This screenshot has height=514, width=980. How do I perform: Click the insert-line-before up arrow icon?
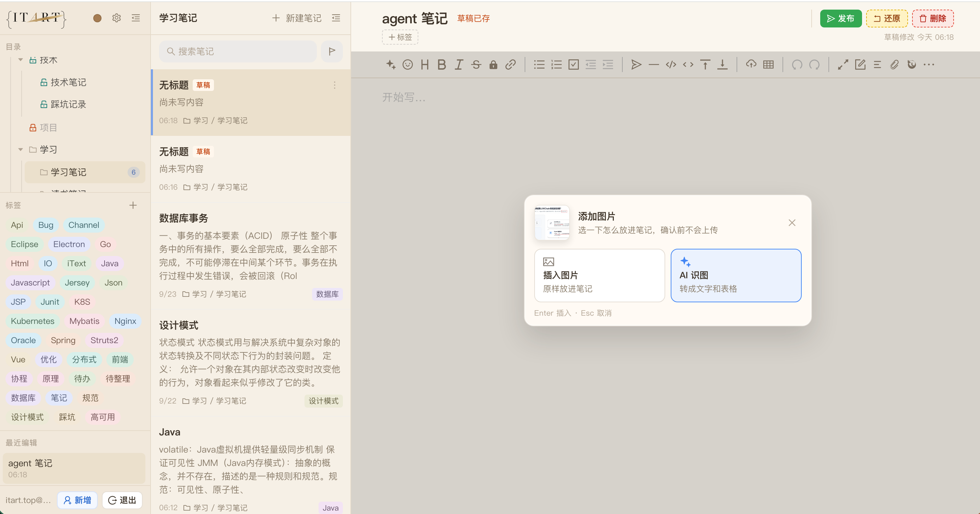point(705,65)
